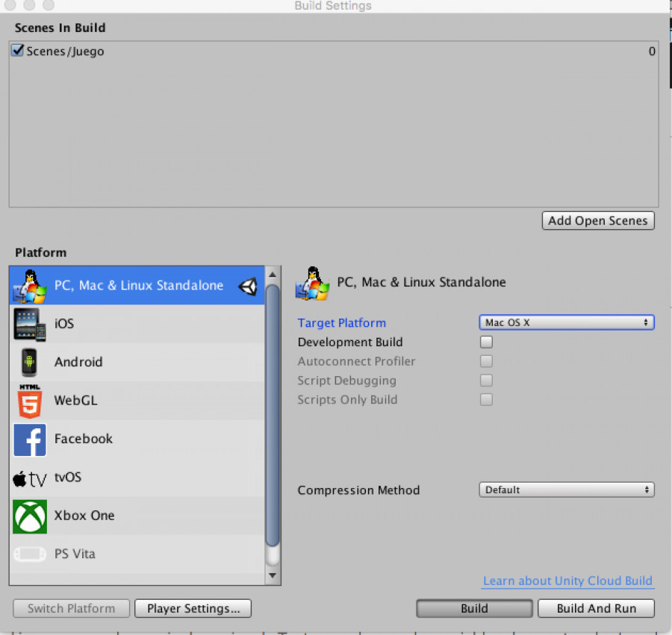This screenshot has height=635, width=672.
Task: Click the PC, Mac & Linux Standalone penguin icon
Action: pos(30,285)
